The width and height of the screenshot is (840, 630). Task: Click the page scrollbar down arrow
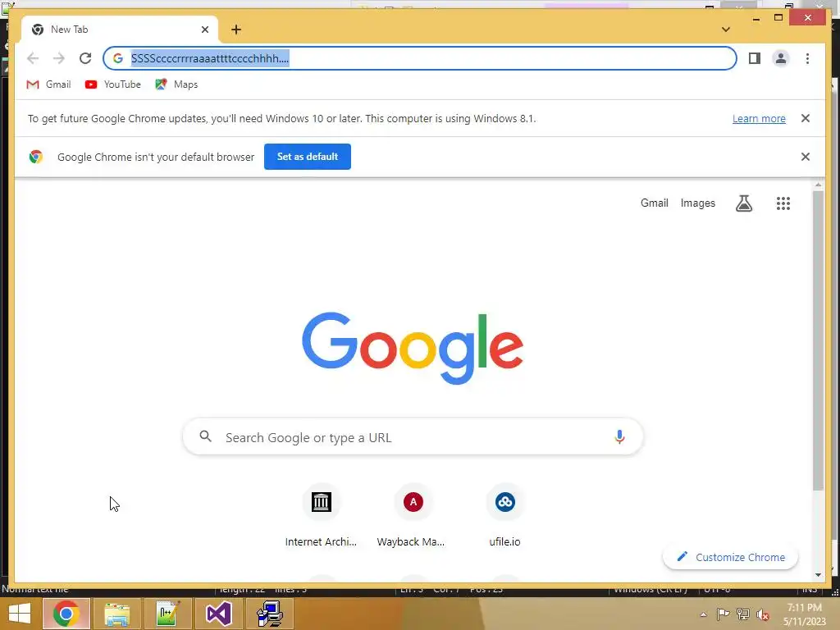(x=818, y=575)
